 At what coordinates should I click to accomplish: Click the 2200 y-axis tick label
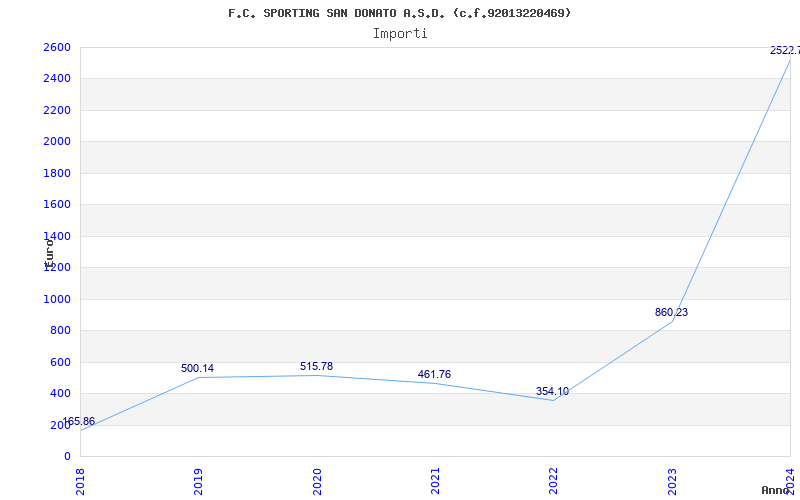pyautogui.click(x=57, y=110)
